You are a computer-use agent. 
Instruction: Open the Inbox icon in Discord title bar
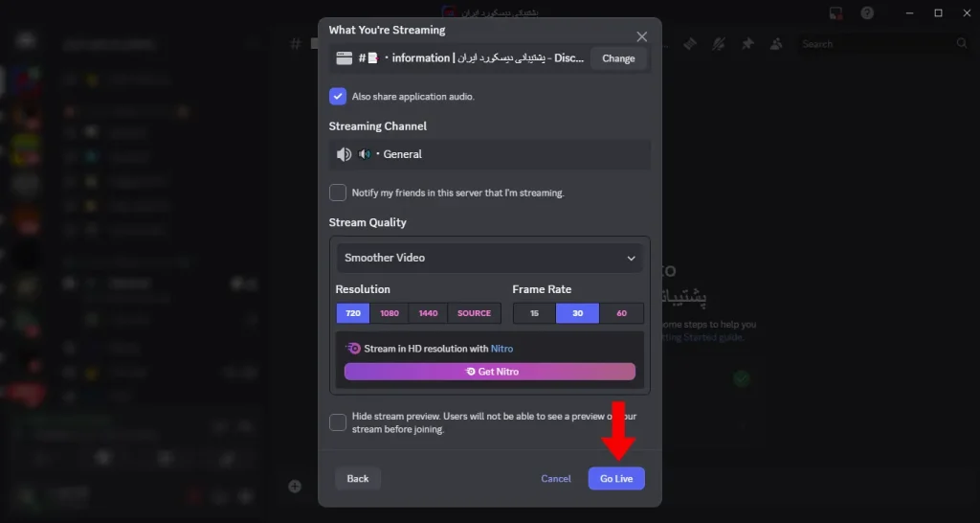(835, 13)
